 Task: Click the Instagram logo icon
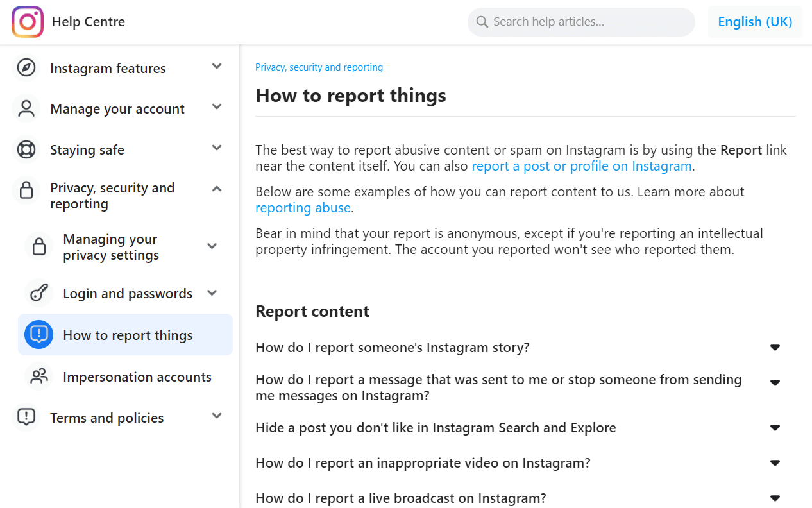click(28, 22)
